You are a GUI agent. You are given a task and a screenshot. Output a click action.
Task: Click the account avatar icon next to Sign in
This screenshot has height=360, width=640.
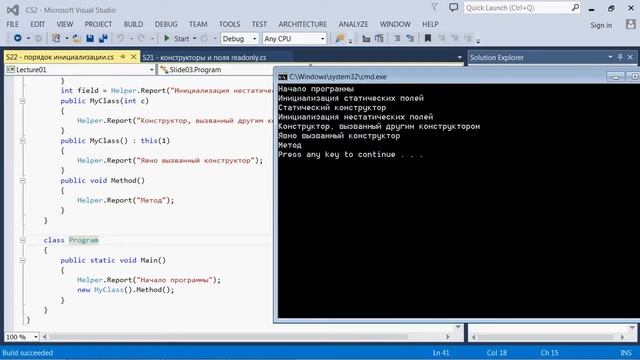(631, 24)
